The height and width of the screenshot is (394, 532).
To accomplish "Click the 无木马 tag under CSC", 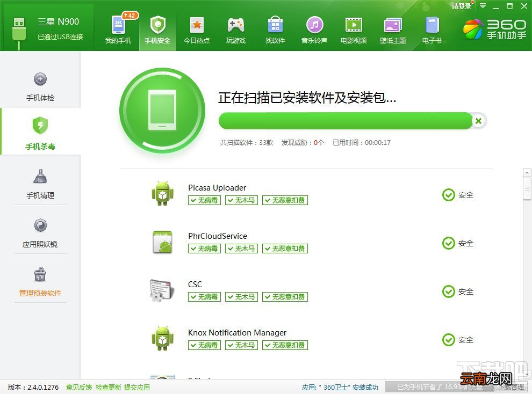I will (242, 297).
